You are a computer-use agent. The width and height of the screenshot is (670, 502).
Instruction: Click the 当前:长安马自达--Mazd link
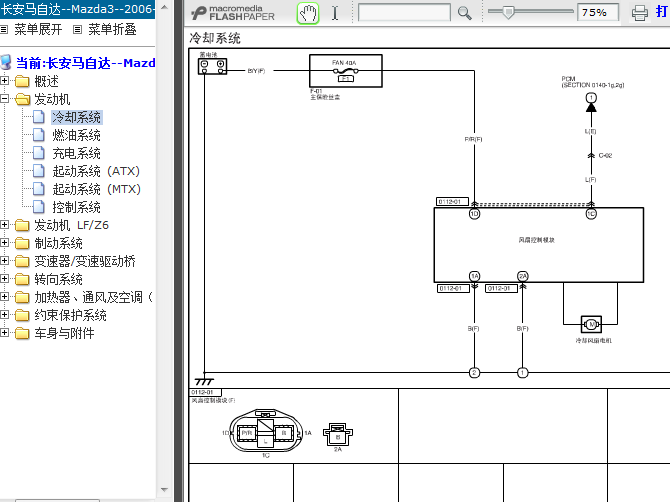85,63
